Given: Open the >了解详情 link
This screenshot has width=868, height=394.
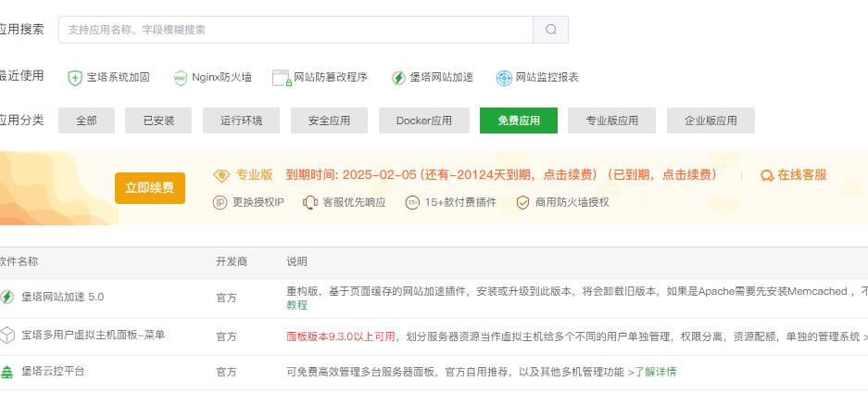Looking at the screenshot, I should point(652,372).
